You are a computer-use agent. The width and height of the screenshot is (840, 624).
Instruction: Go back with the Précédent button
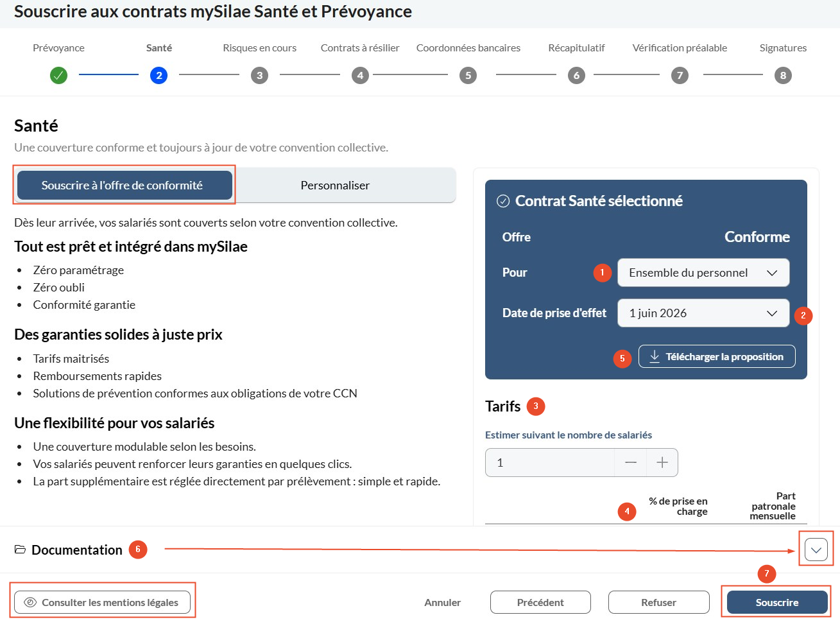(540, 602)
